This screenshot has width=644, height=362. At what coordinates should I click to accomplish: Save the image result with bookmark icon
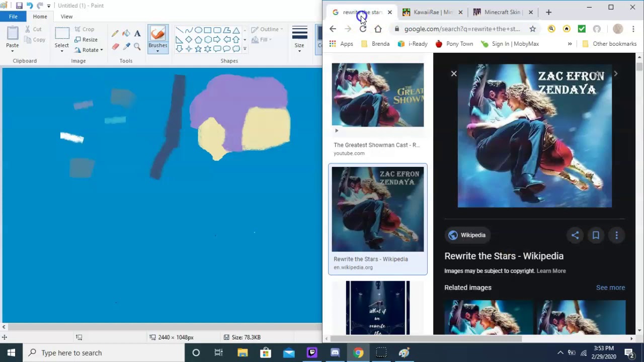[x=596, y=235]
